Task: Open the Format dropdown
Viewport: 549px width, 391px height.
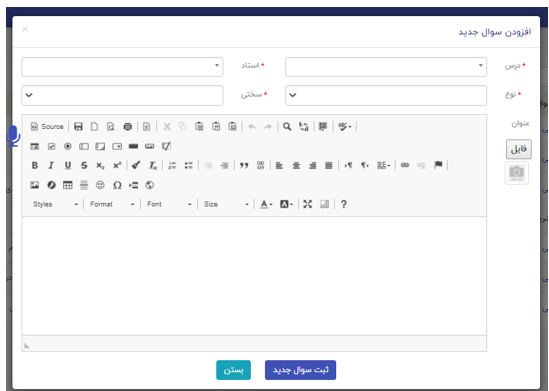Action: click(112, 204)
